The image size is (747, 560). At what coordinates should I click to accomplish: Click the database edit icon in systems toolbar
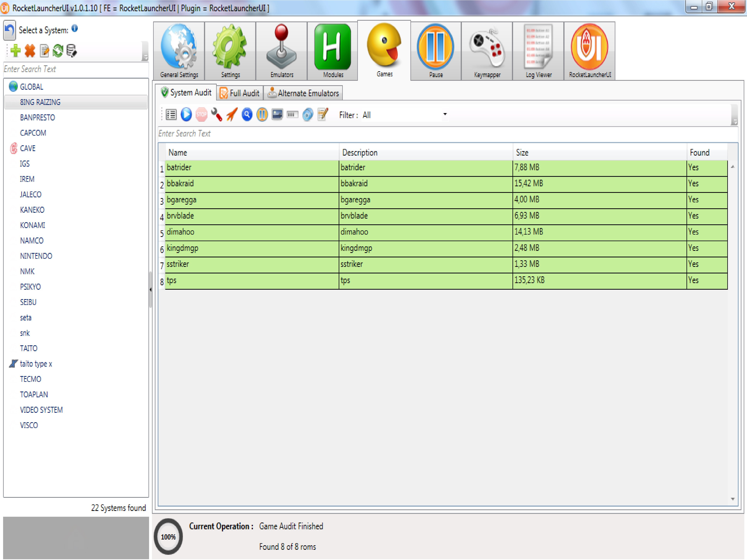pos(72,51)
